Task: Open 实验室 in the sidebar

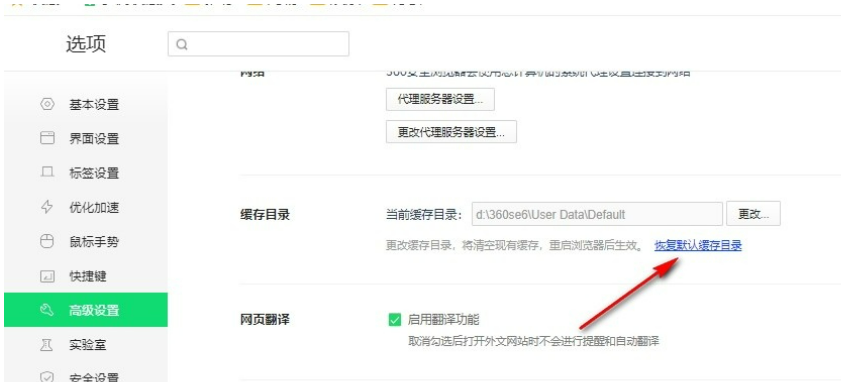Action: click(x=86, y=344)
